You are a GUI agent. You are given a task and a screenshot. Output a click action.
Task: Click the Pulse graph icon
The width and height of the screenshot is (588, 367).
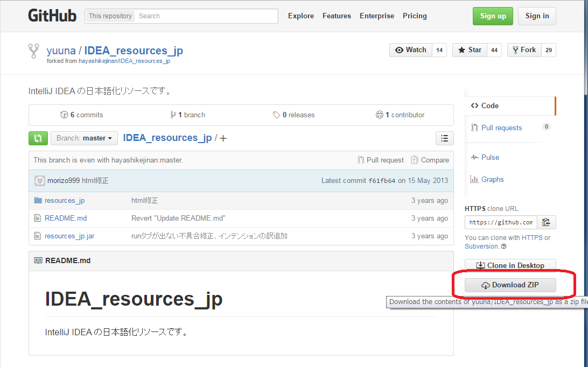click(474, 157)
